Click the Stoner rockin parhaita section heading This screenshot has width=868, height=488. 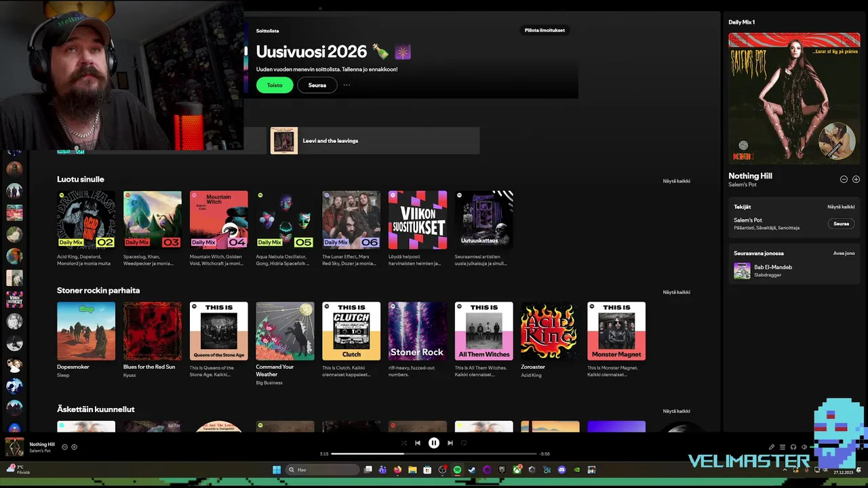(x=98, y=291)
